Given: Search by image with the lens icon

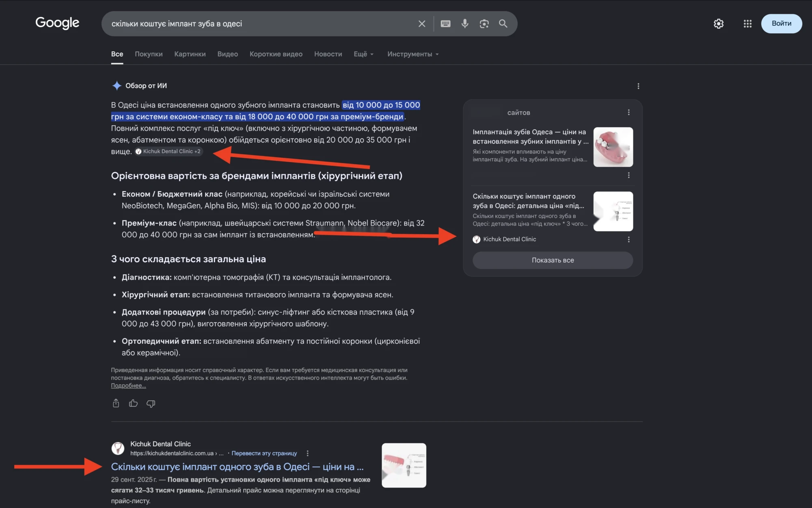Looking at the screenshot, I should pyautogui.click(x=484, y=24).
